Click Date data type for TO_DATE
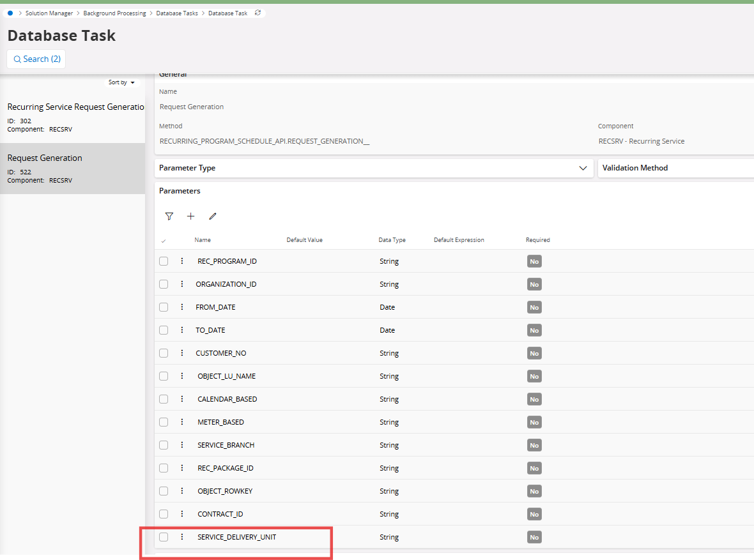This screenshot has height=560, width=754. 387,330
